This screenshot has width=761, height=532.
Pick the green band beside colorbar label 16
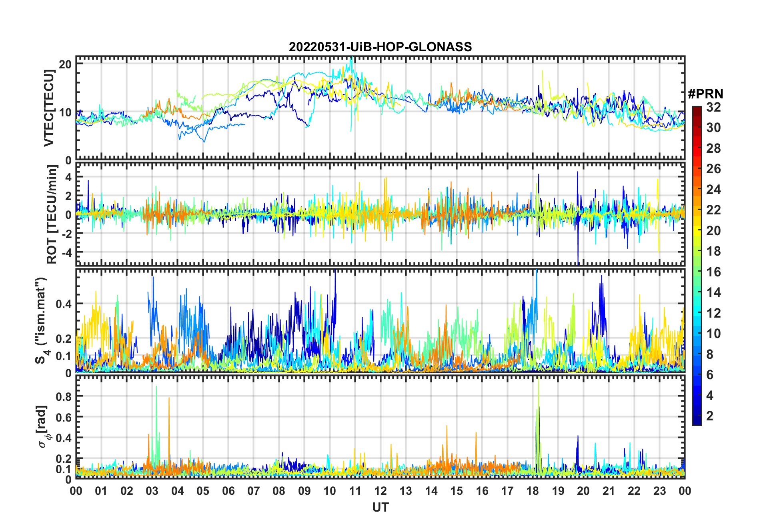click(697, 272)
